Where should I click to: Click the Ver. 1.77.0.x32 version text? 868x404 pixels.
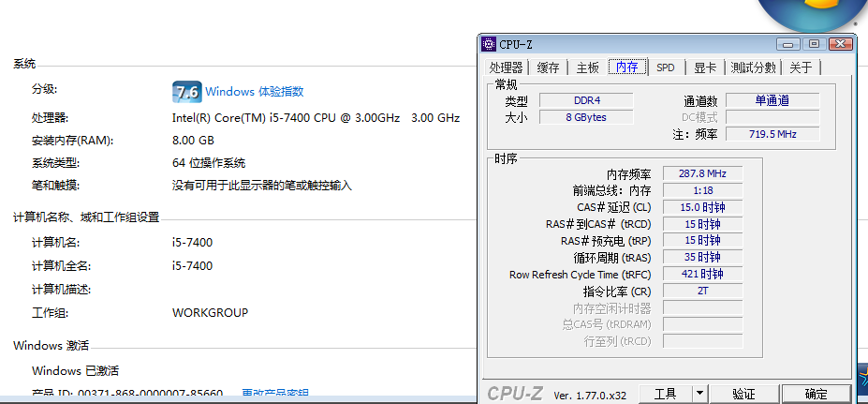pyautogui.click(x=590, y=396)
